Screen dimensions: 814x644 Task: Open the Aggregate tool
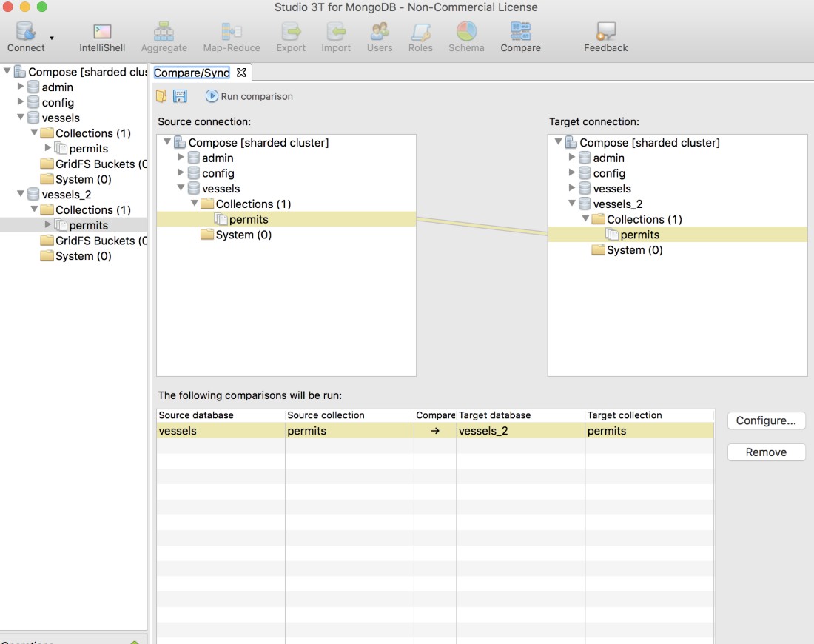(164, 36)
